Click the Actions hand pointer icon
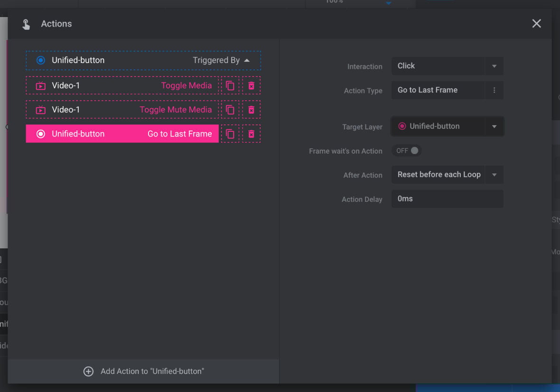Viewport: 560px width, 392px height. tap(26, 24)
